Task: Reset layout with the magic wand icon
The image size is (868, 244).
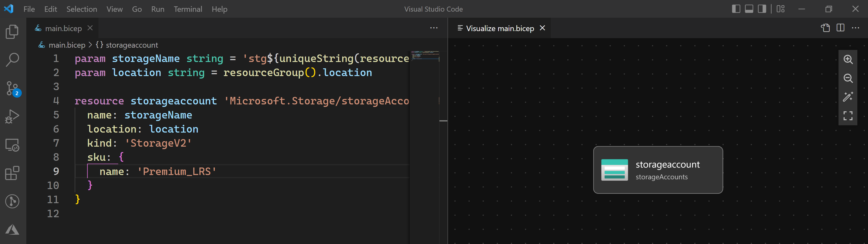Action: tap(848, 97)
